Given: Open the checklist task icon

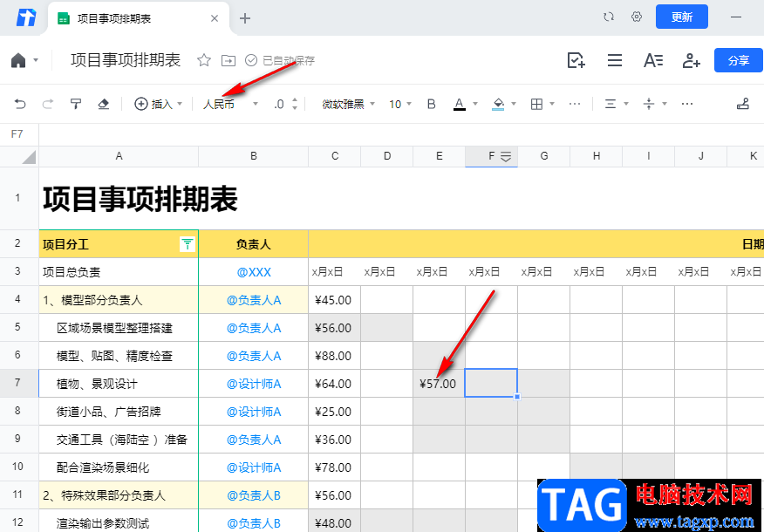Looking at the screenshot, I should click(x=576, y=60).
